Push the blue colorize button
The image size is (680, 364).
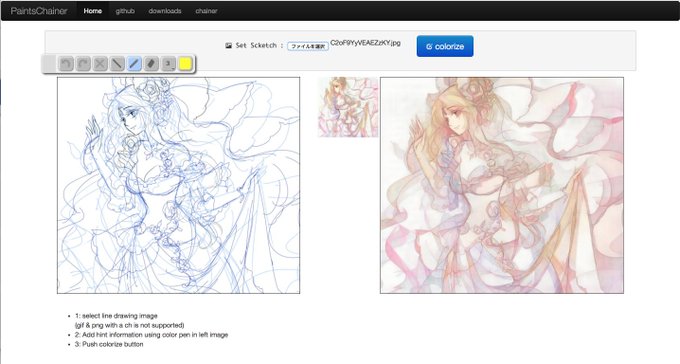(445, 46)
